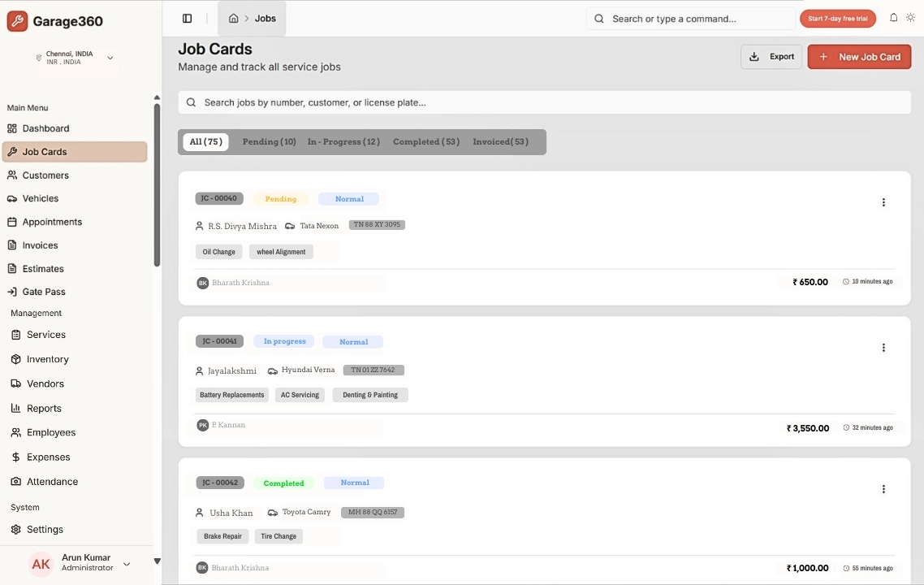
Task: Select the Completed (53) filter tab
Action: (425, 142)
